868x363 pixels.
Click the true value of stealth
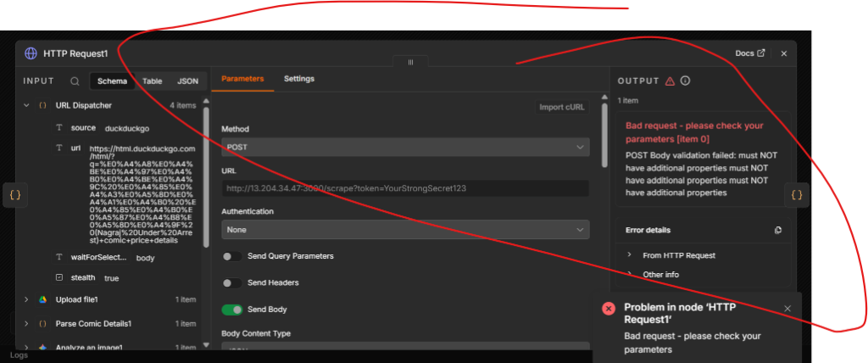coord(111,278)
